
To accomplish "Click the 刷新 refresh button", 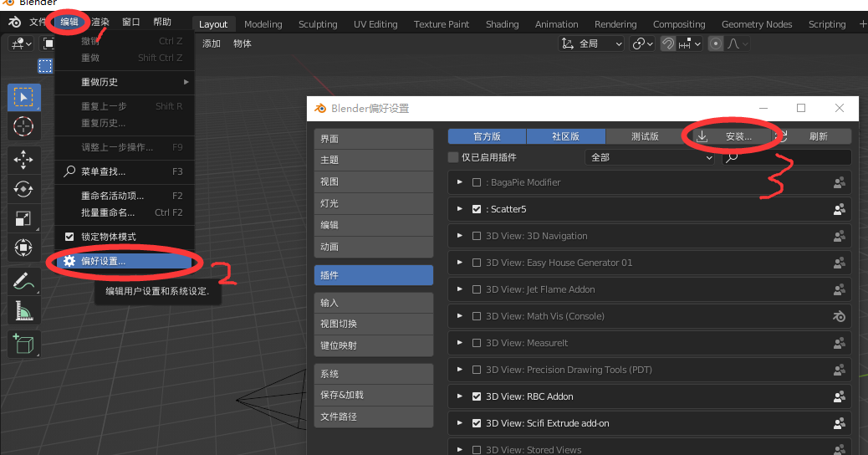I will pyautogui.click(x=812, y=136).
